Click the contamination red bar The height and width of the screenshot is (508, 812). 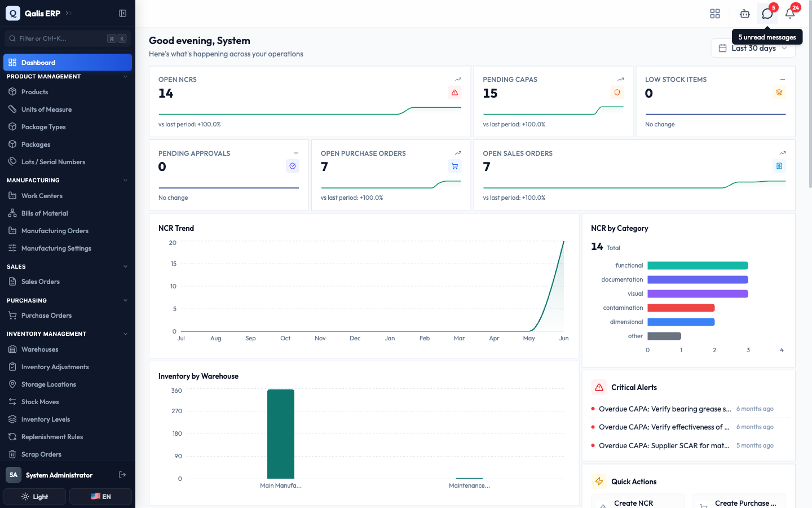(x=681, y=308)
